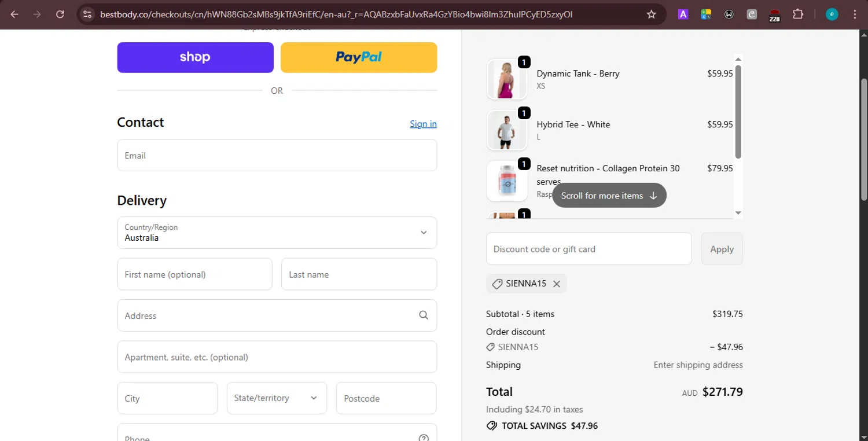
Task: Click the browser forward arrow
Action: (37, 14)
